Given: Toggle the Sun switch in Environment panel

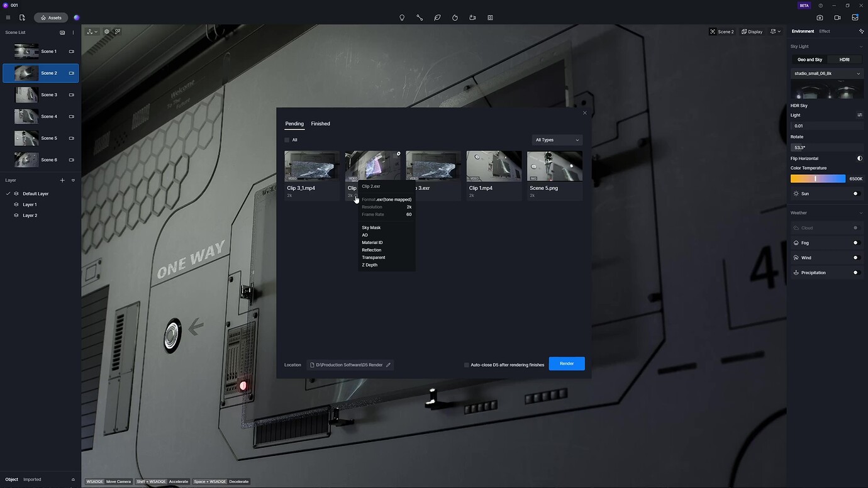Looking at the screenshot, I should point(855,193).
